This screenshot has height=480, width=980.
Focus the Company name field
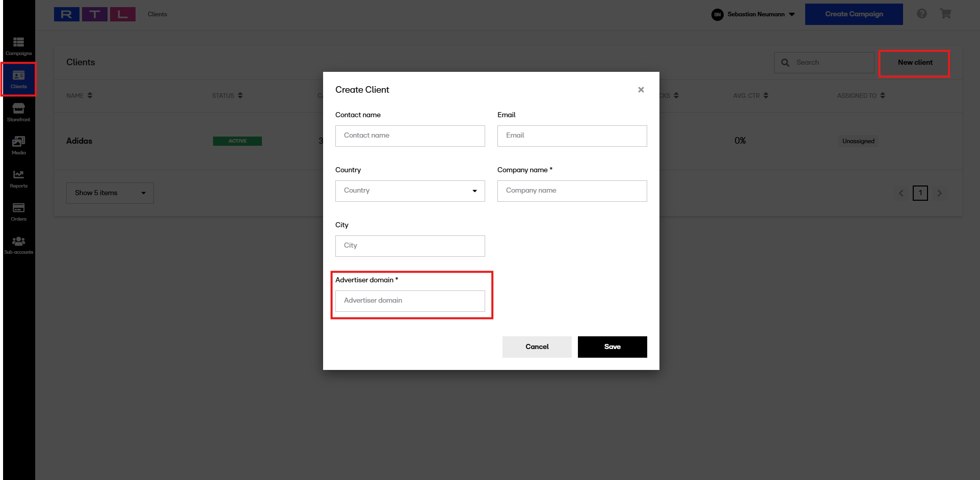572,191
